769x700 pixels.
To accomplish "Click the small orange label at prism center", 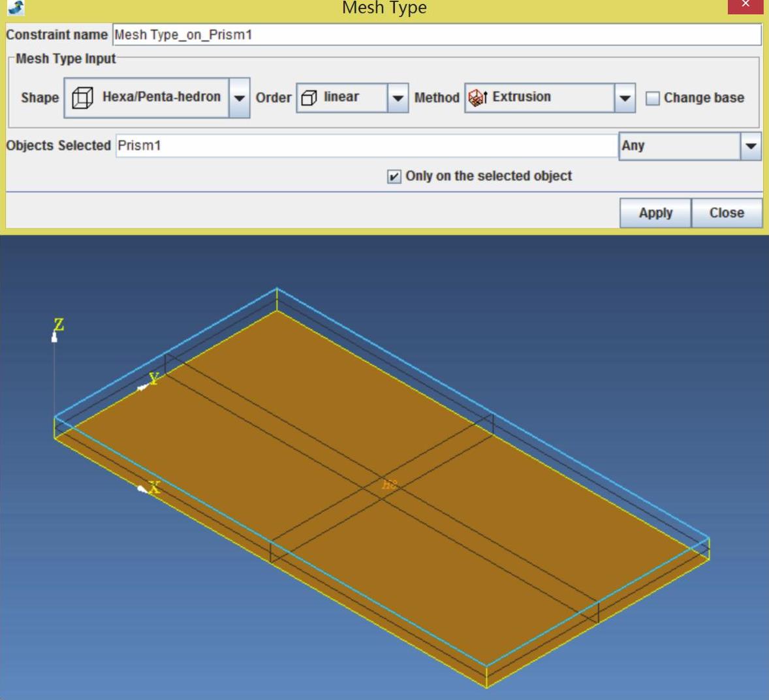I will coord(389,485).
